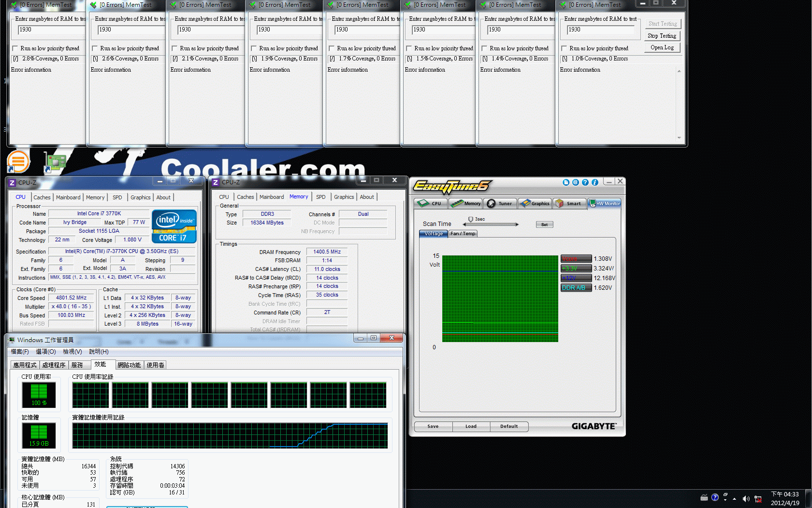
Task: Click the EasyTune6 Default button
Action: [x=509, y=427]
